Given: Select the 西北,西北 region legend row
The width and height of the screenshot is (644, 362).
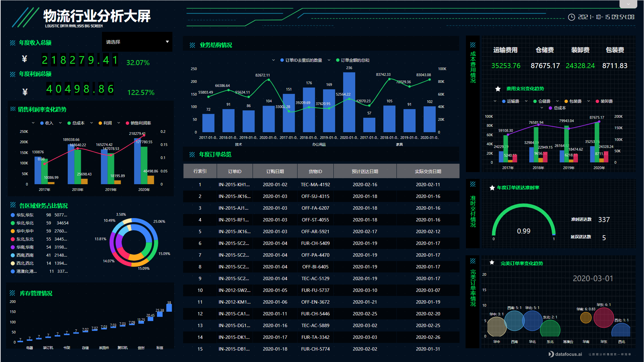Looking at the screenshot, I should pos(39,263).
